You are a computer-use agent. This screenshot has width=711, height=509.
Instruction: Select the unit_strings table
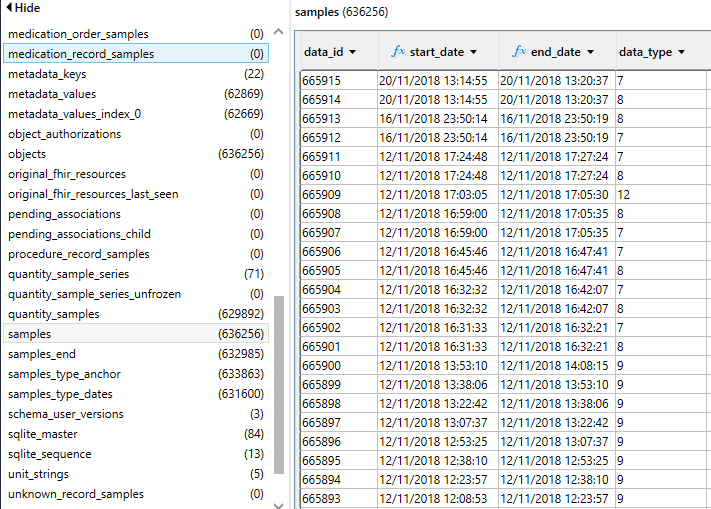tap(40, 474)
